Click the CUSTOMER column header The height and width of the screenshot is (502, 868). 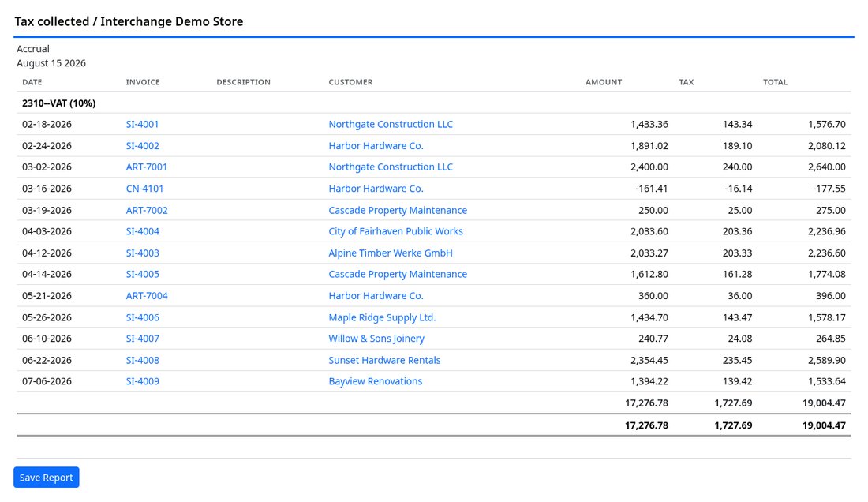[350, 82]
